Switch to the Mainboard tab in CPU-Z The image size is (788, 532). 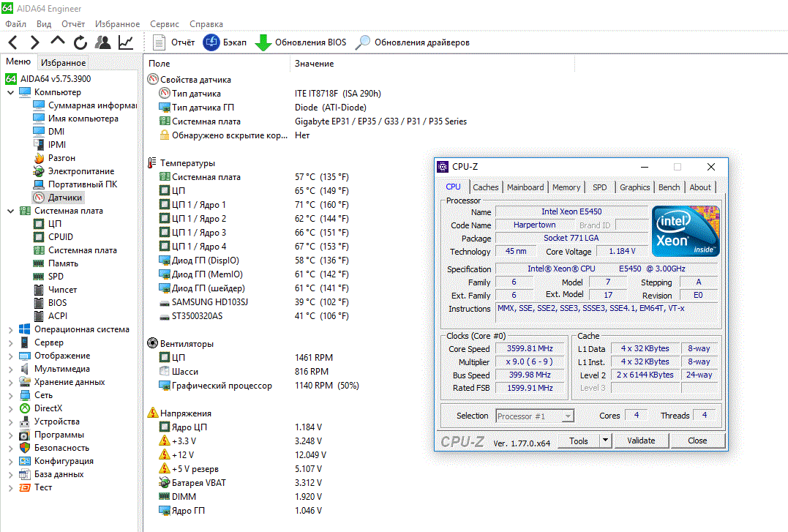(525, 187)
